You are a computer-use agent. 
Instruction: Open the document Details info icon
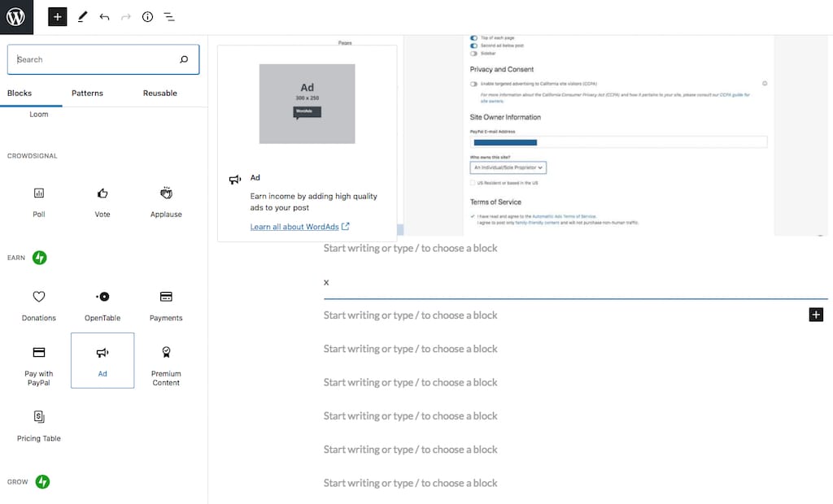tap(147, 16)
